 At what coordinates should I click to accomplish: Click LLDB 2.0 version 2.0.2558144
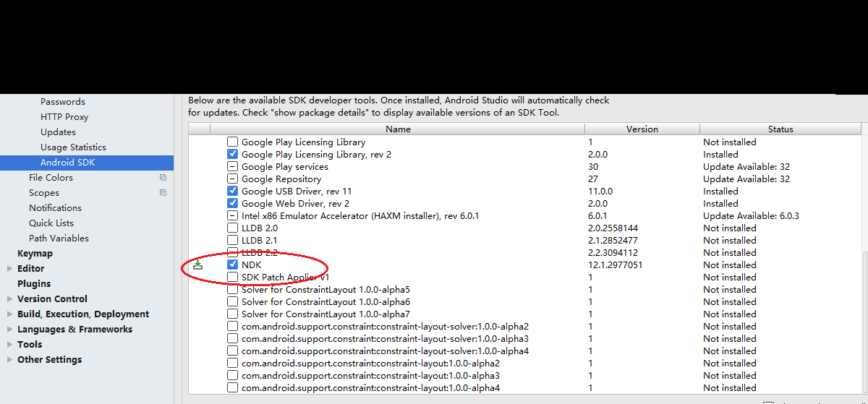coord(613,228)
